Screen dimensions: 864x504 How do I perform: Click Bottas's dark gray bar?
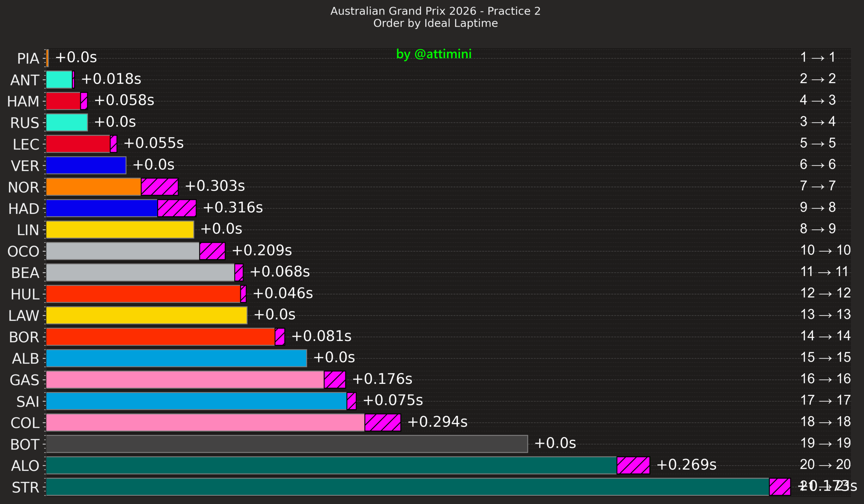287,444
